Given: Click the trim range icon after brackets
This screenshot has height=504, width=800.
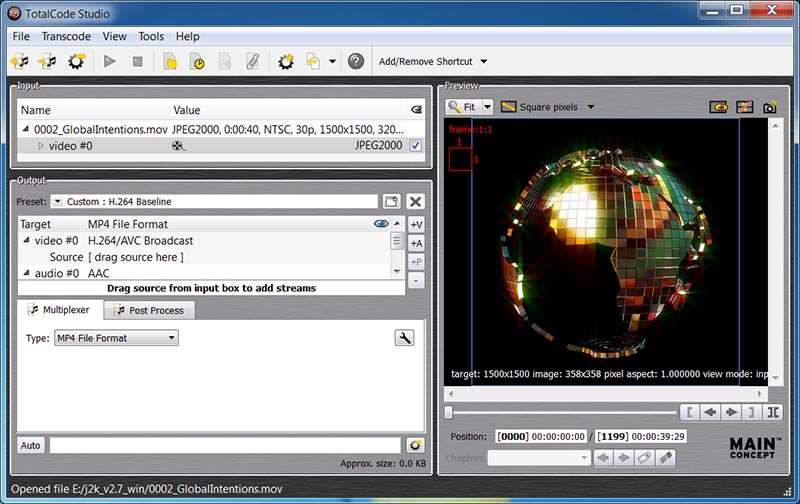Looking at the screenshot, I should tap(772, 412).
